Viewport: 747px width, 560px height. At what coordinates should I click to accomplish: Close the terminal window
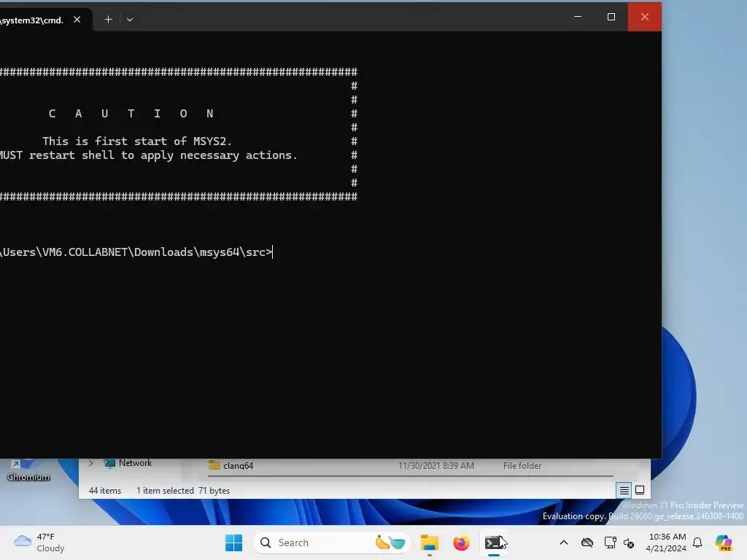(645, 17)
